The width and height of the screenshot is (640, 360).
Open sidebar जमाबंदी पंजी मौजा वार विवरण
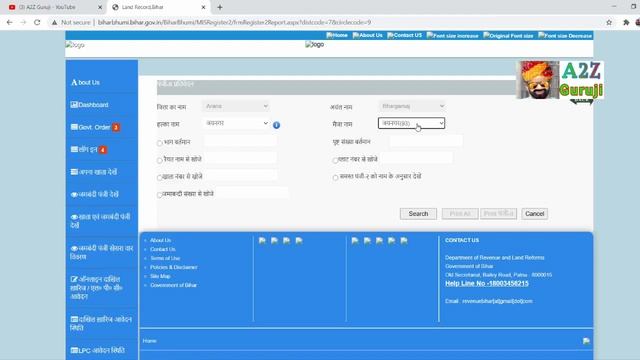pos(101,252)
